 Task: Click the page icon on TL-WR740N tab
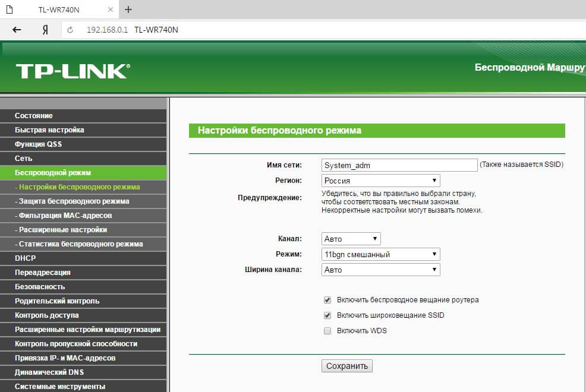10,10
